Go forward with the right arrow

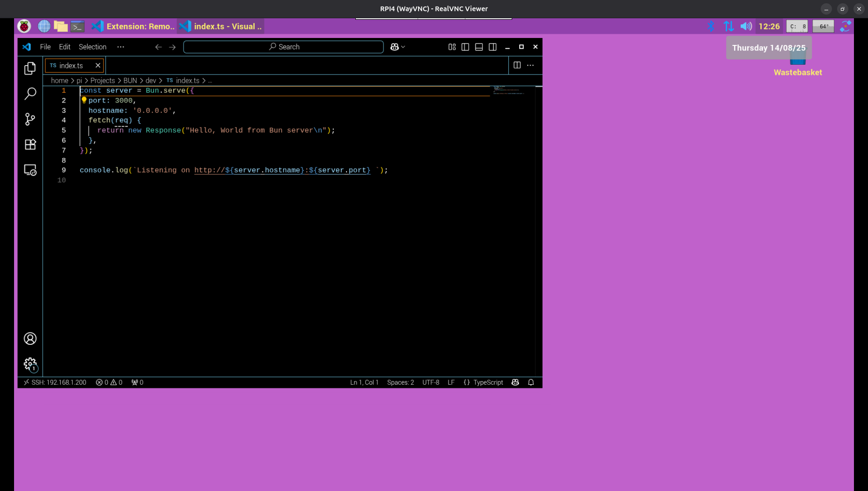pyautogui.click(x=172, y=47)
